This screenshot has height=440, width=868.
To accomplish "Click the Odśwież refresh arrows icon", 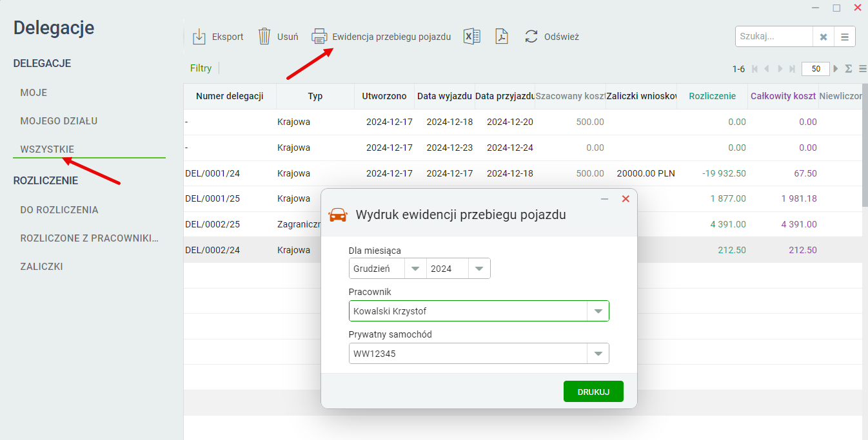I will click(x=531, y=37).
